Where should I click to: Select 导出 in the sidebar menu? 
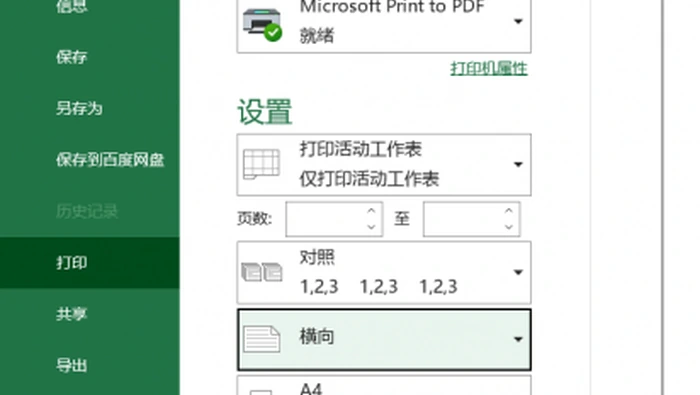71,366
